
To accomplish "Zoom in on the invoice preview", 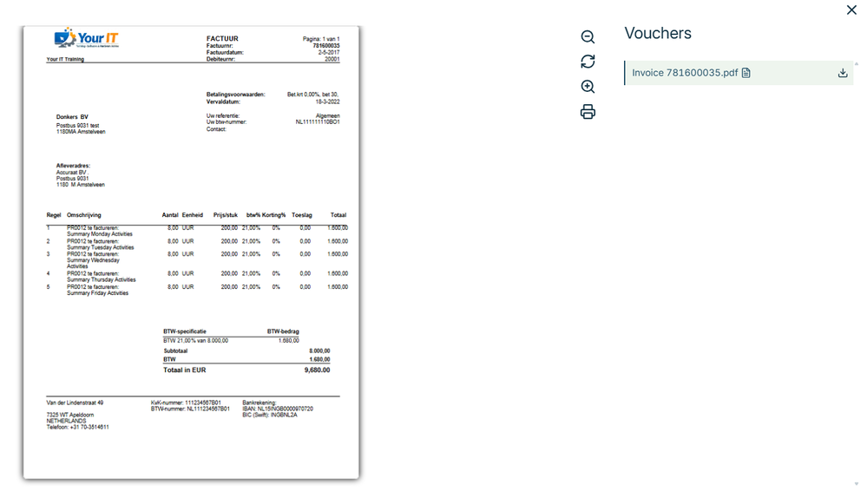I will [588, 87].
